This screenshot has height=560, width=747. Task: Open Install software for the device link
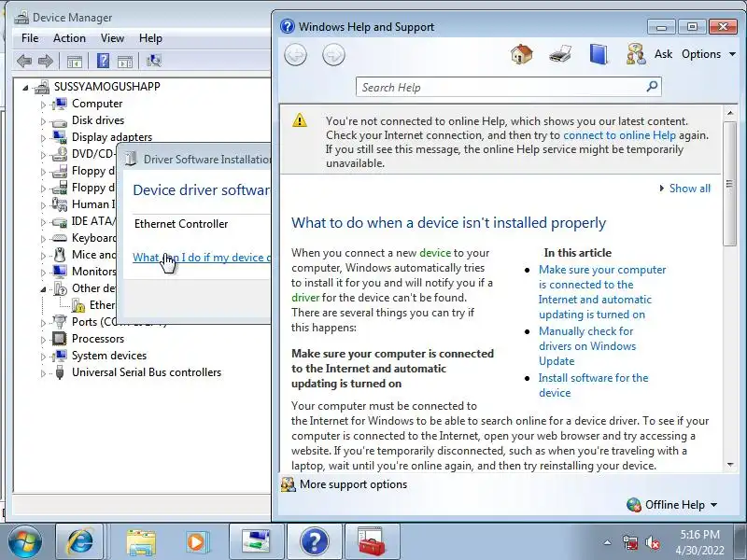coord(594,385)
